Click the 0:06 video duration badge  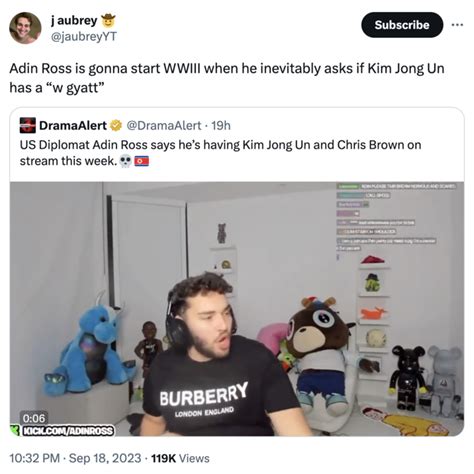34,418
